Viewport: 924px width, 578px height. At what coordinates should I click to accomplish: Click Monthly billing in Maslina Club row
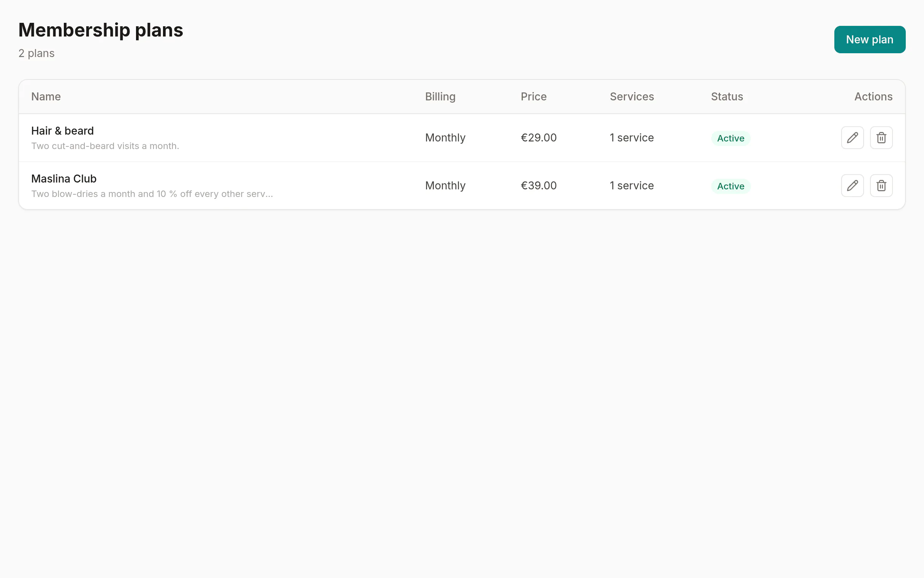tap(445, 186)
